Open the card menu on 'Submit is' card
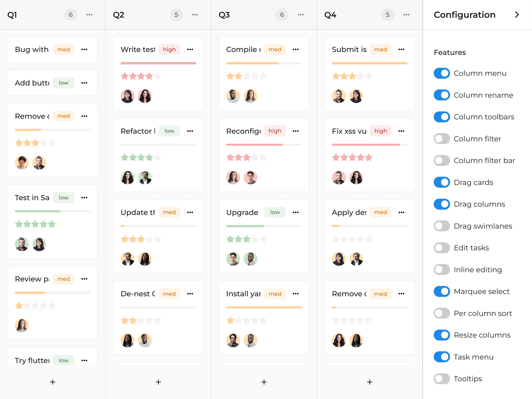532x399 pixels. (401, 49)
